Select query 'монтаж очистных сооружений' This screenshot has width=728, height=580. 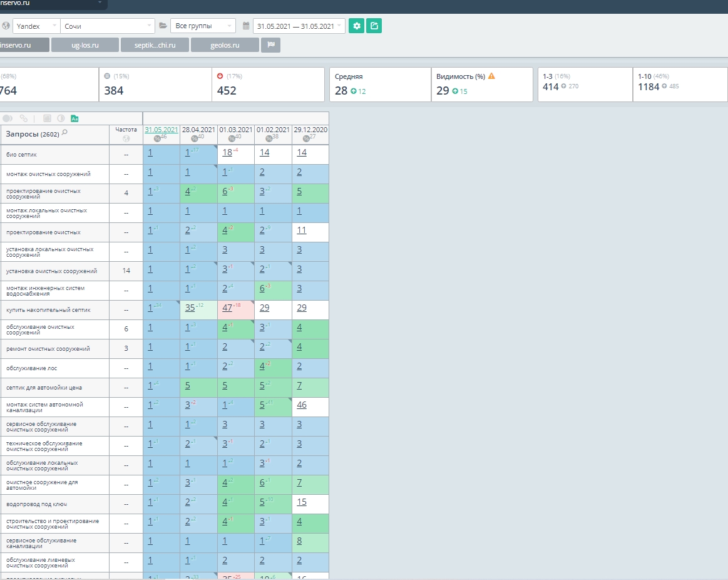point(48,174)
